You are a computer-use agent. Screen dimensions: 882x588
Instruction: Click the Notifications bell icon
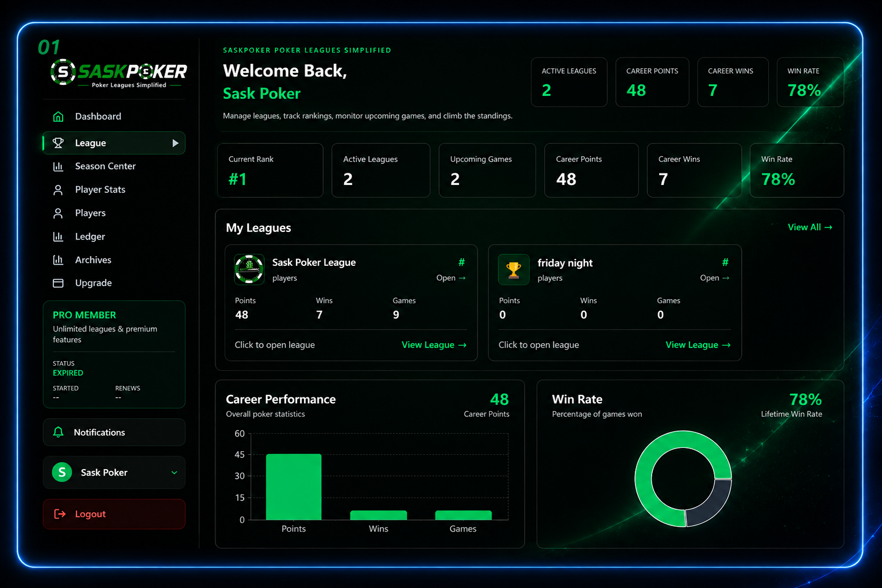pyautogui.click(x=58, y=432)
